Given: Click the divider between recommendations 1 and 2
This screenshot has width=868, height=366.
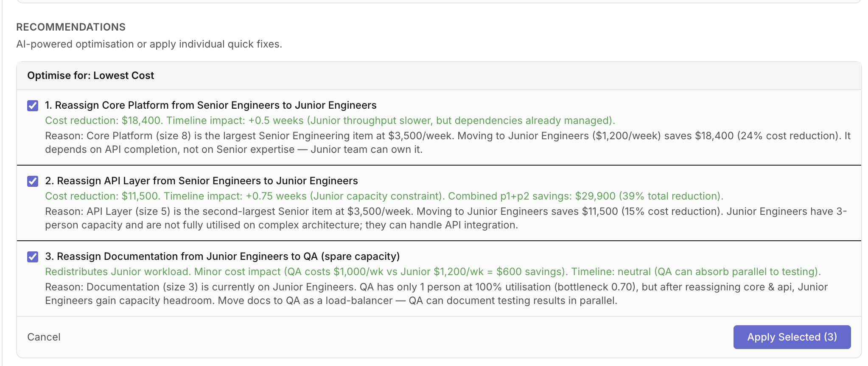Looking at the screenshot, I should (439, 165).
